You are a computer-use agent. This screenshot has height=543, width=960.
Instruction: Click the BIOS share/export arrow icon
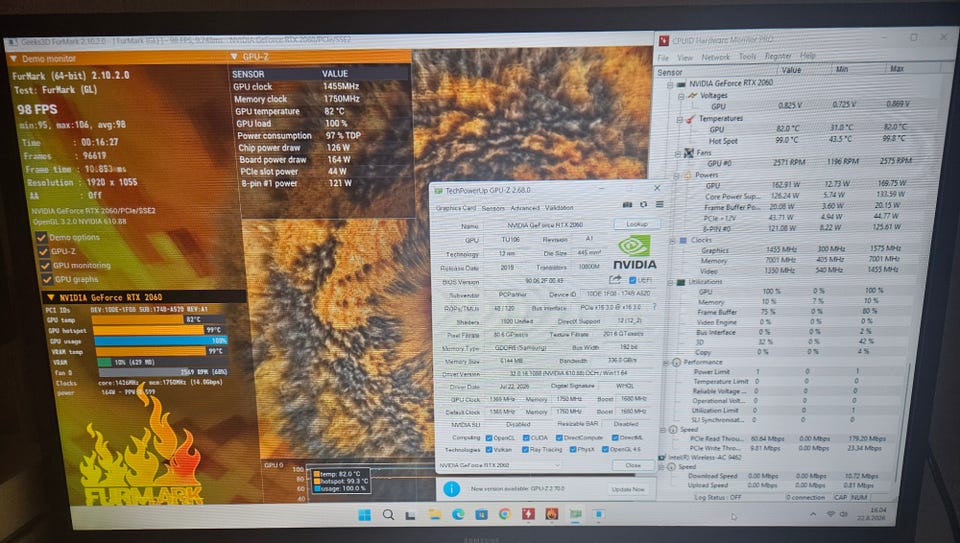(x=615, y=280)
